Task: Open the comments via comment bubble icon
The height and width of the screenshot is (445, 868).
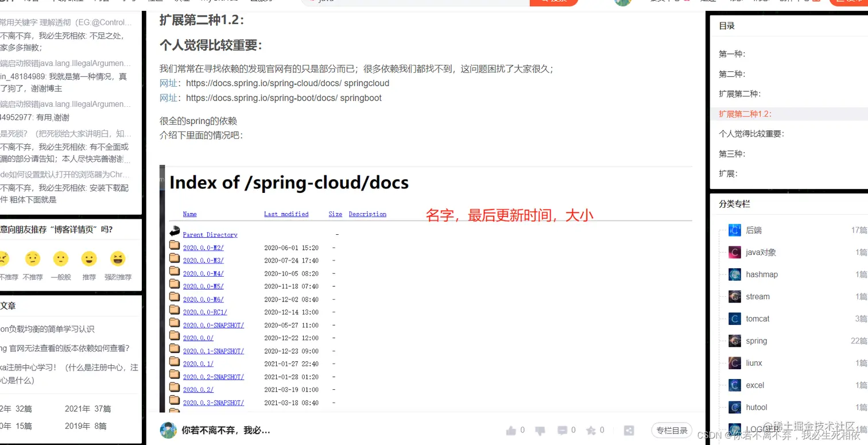Action: tap(564, 429)
